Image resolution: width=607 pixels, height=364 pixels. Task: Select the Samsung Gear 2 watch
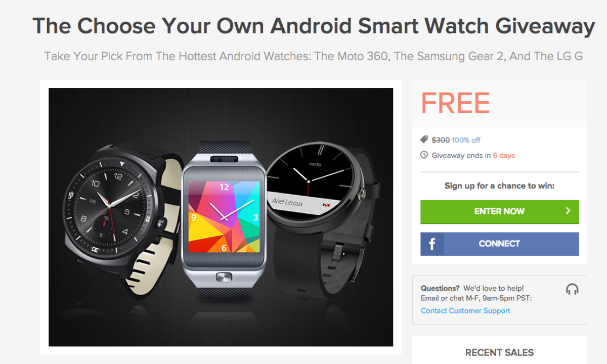224,220
